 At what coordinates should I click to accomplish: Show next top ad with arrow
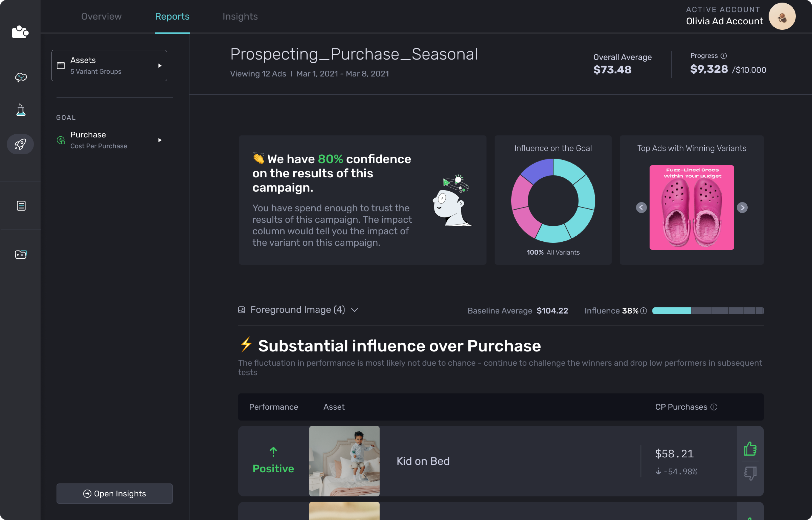click(742, 207)
